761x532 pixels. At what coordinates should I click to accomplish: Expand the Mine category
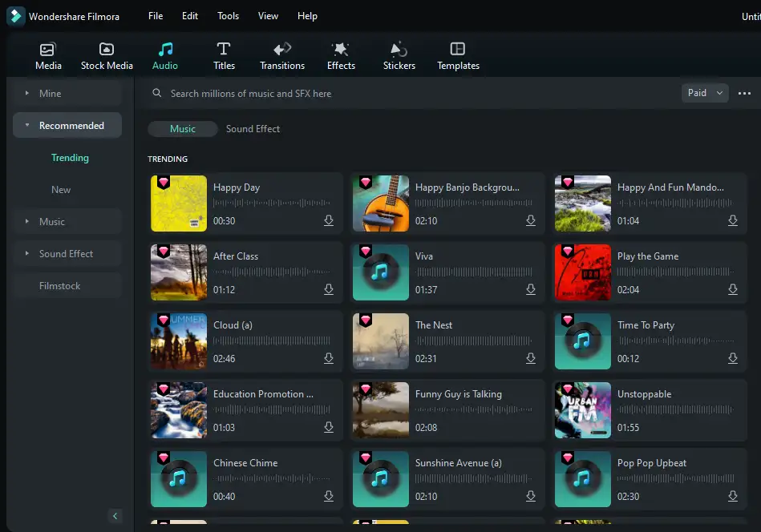click(50, 94)
